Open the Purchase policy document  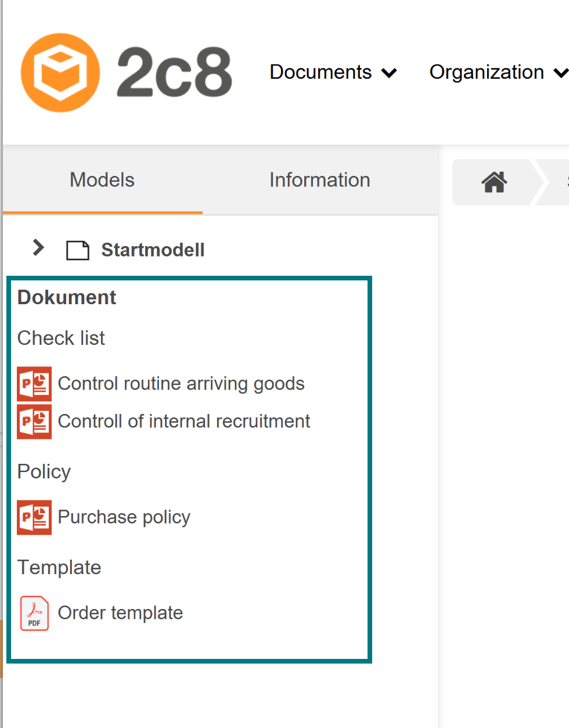[x=124, y=517]
